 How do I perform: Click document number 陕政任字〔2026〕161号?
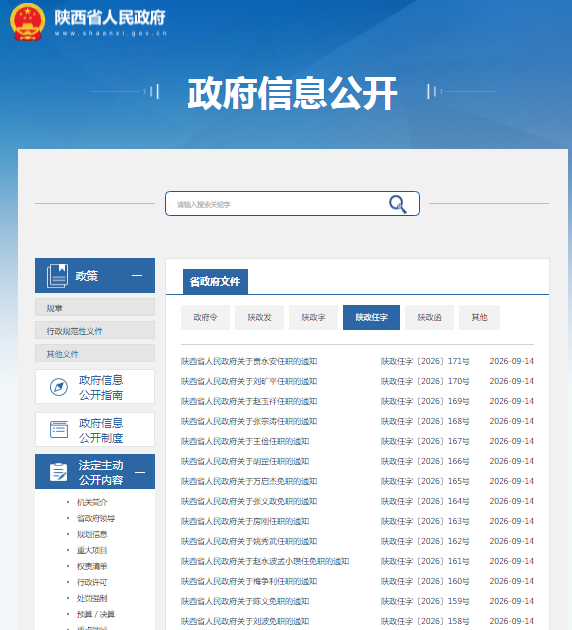(x=425, y=561)
